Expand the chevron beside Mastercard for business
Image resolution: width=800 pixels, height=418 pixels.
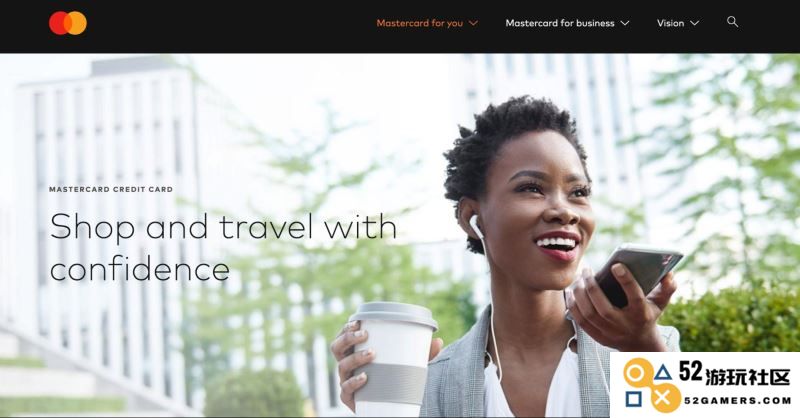coord(624,23)
